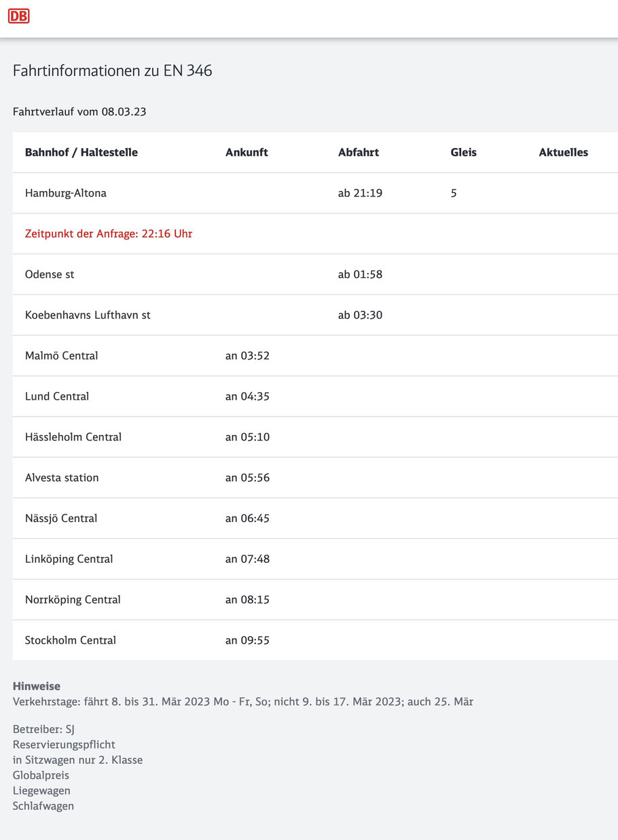
Task: Select Malmö Central station name
Action: point(61,355)
